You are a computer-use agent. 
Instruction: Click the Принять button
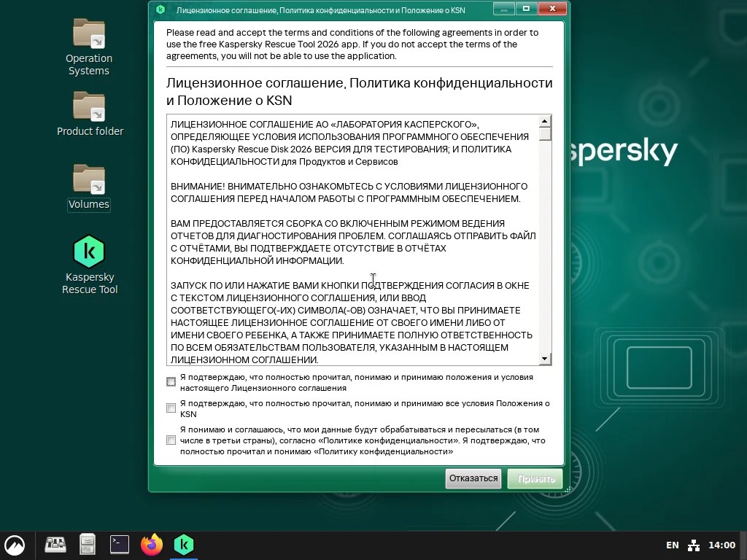(x=535, y=478)
